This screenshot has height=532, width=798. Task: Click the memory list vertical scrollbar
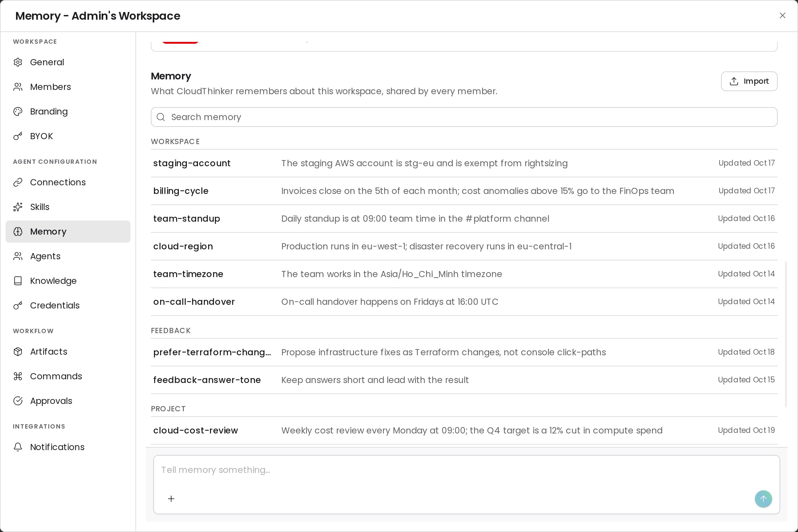786,334
